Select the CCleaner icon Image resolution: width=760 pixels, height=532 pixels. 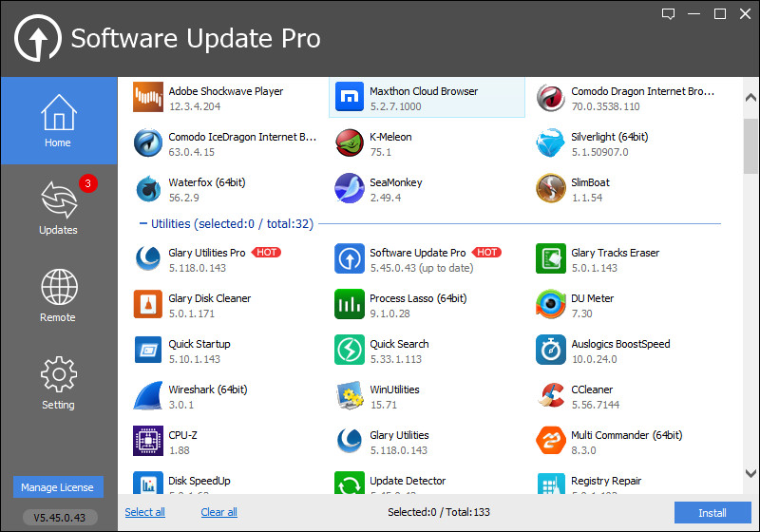click(x=551, y=395)
